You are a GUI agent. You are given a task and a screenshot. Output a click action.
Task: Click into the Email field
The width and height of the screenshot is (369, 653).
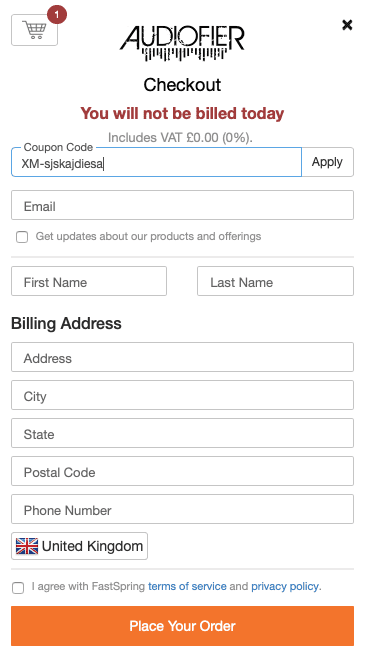coord(182,205)
